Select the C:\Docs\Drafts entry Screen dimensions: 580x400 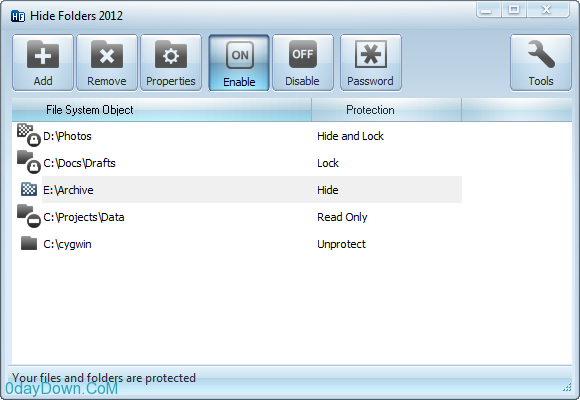79,163
